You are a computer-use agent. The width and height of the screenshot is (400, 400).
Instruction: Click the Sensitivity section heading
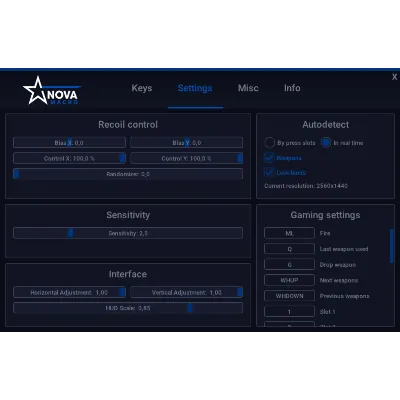click(x=128, y=215)
